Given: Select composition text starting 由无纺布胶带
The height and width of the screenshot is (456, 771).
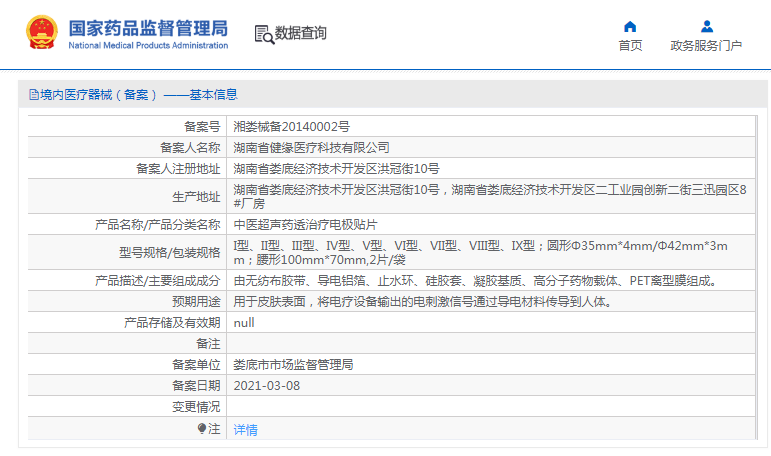Looking at the screenshot, I should tap(476, 281).
